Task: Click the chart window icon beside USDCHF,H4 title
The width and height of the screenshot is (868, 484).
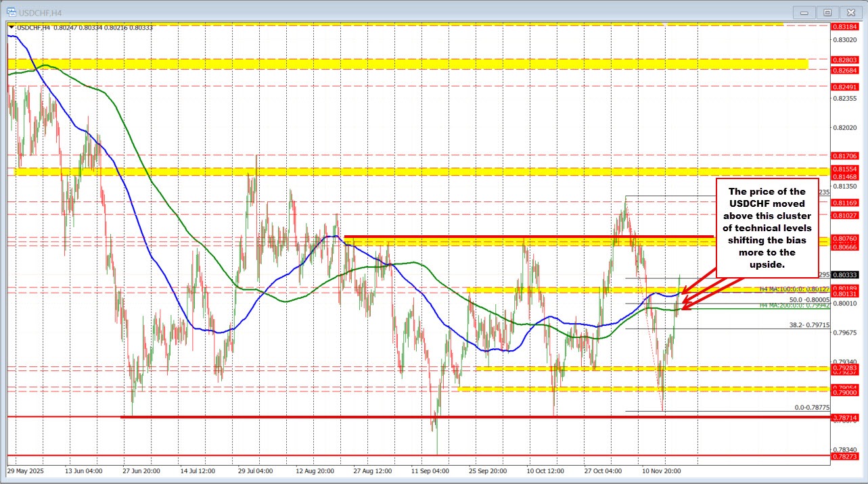Action: tap(12, 11)
